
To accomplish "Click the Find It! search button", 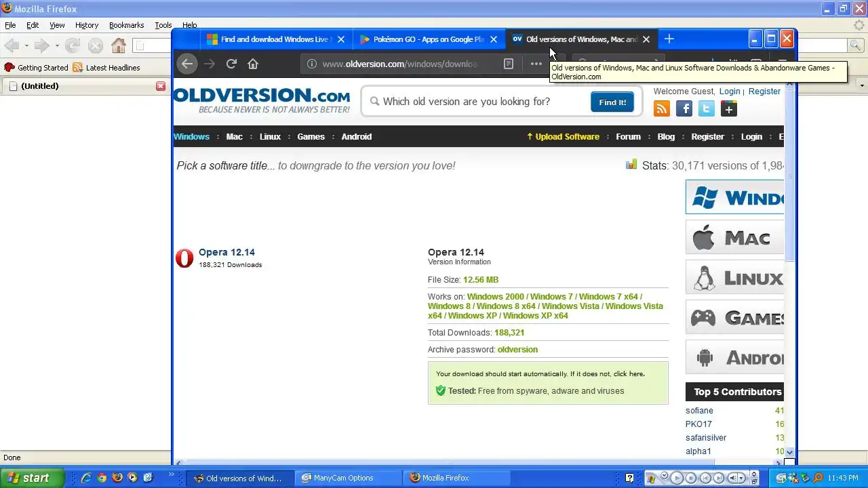I will pos(612,102).
